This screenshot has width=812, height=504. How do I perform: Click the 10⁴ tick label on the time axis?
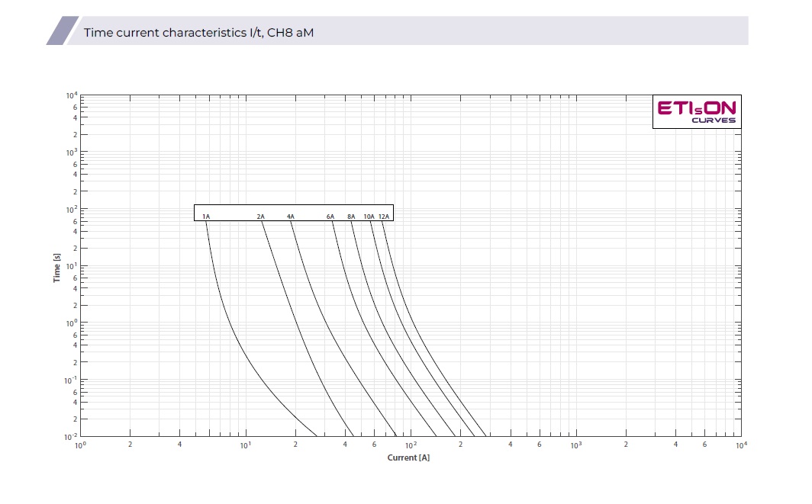coord(72,96)
